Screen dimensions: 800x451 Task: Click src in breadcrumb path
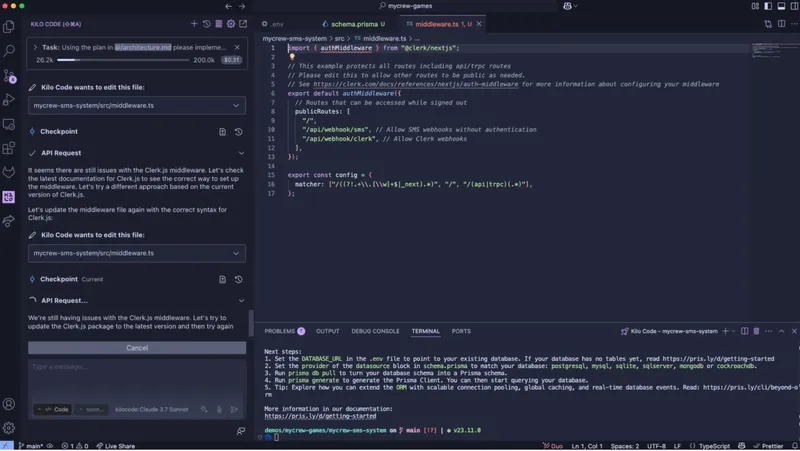[339, 38]
